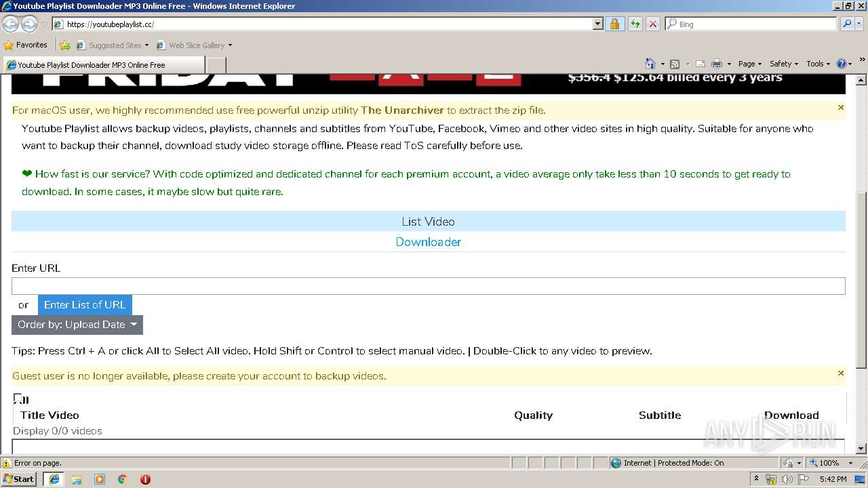Click the security lock icon in address bar
The image size is (868, 488).
click(614, 24)
